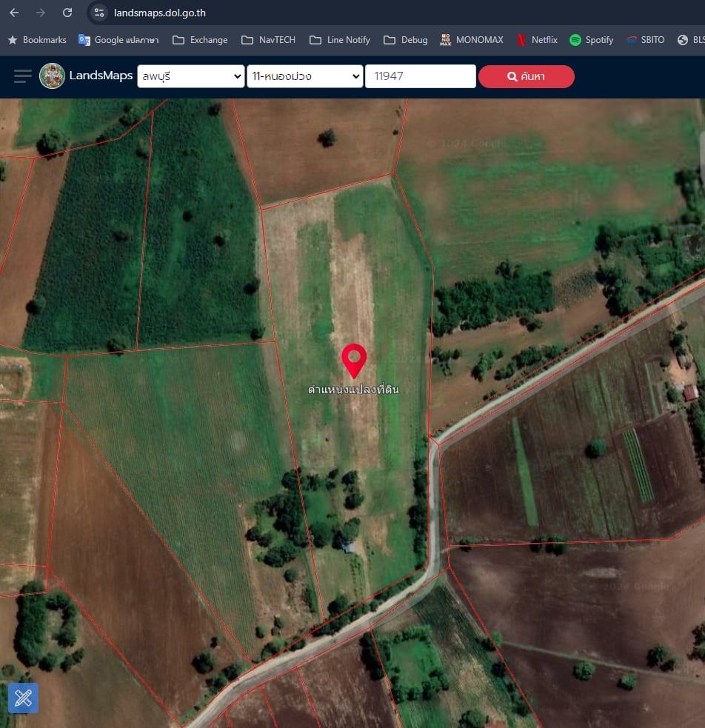Open the NavTECH bookmark folder
Image resolution: width=705 pixels, height=728 pixels.
268,40
